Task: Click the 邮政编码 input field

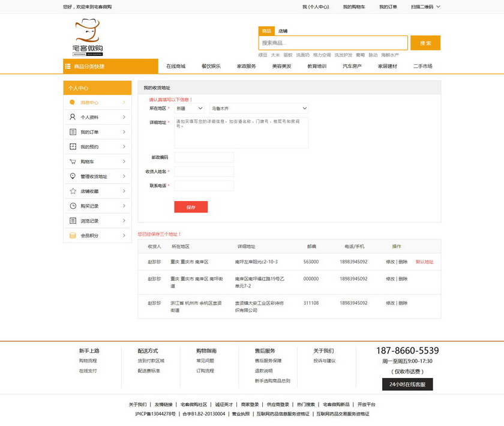Action: point(204,157)
